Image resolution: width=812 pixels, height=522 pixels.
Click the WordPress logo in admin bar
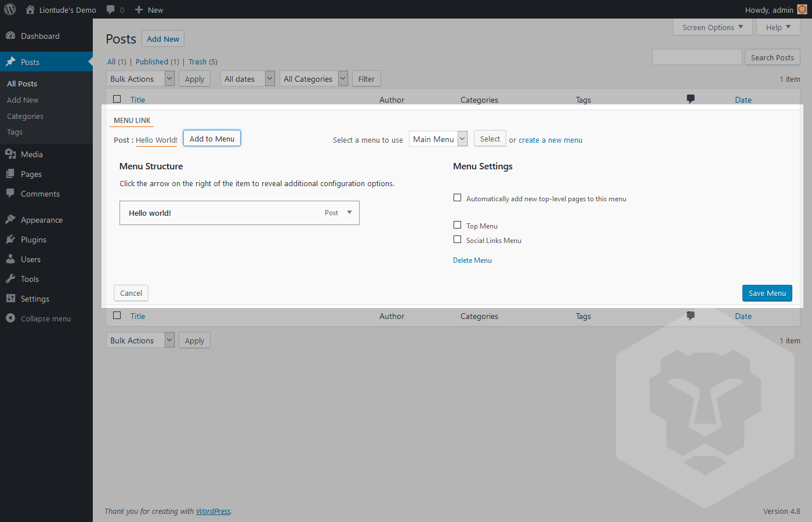(x=10, y=9)
